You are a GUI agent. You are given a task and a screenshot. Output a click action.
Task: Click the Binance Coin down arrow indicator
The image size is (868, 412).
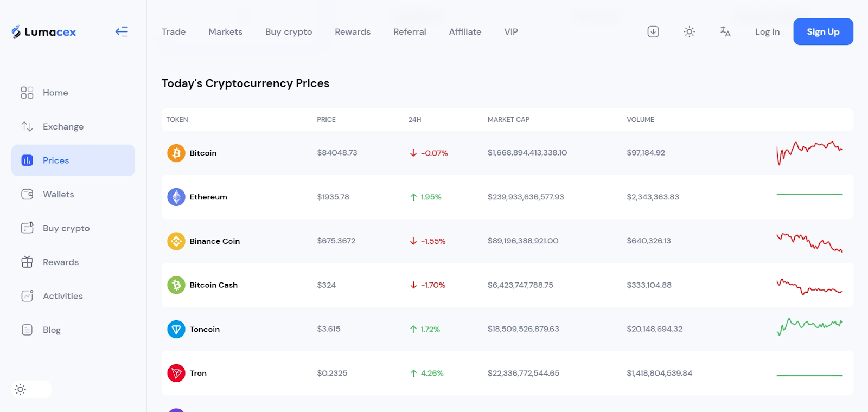(x=413, y=241)
